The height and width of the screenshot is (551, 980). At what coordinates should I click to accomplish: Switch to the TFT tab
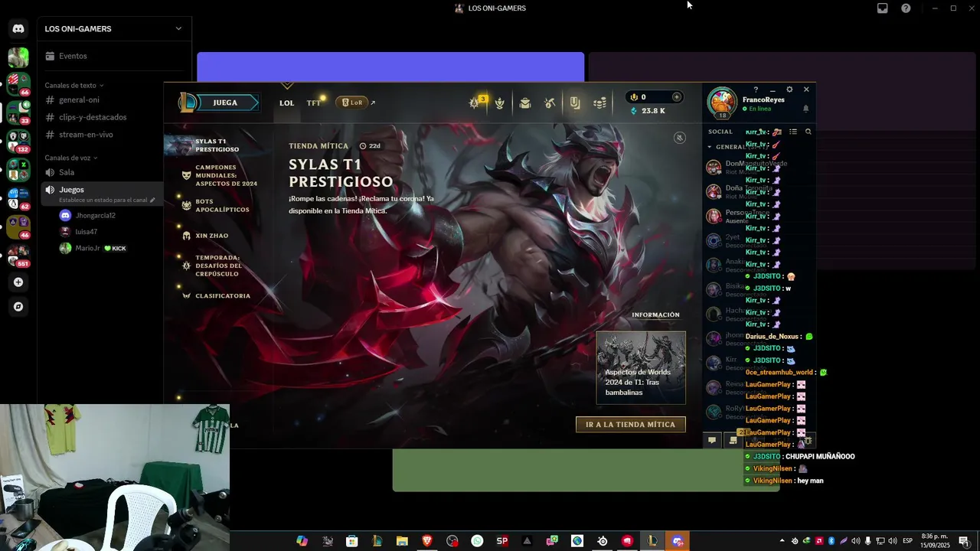[x=314, y=103]
